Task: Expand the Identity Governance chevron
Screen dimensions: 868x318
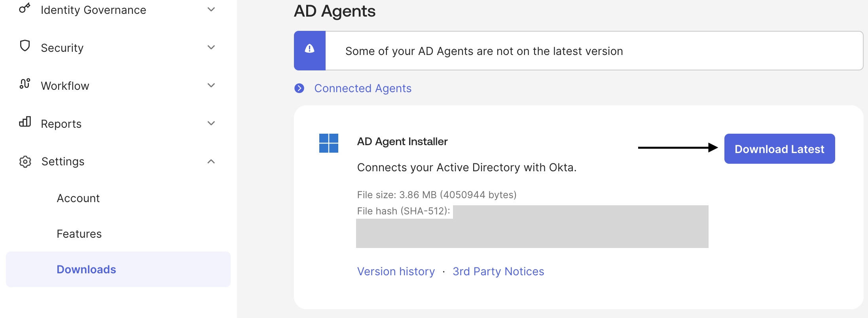Action: (x=211, y=9)
